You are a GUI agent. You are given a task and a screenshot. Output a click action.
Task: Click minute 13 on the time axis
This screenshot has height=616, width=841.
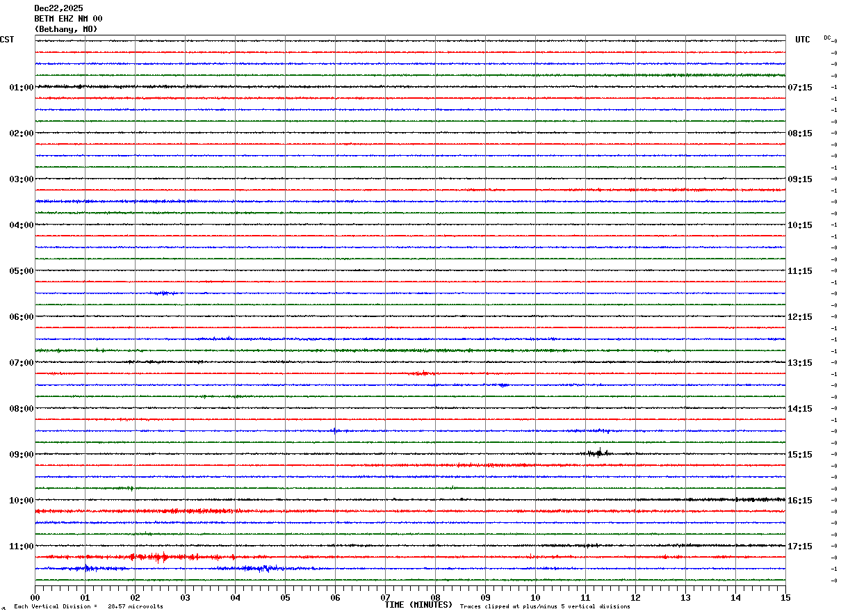685,597
